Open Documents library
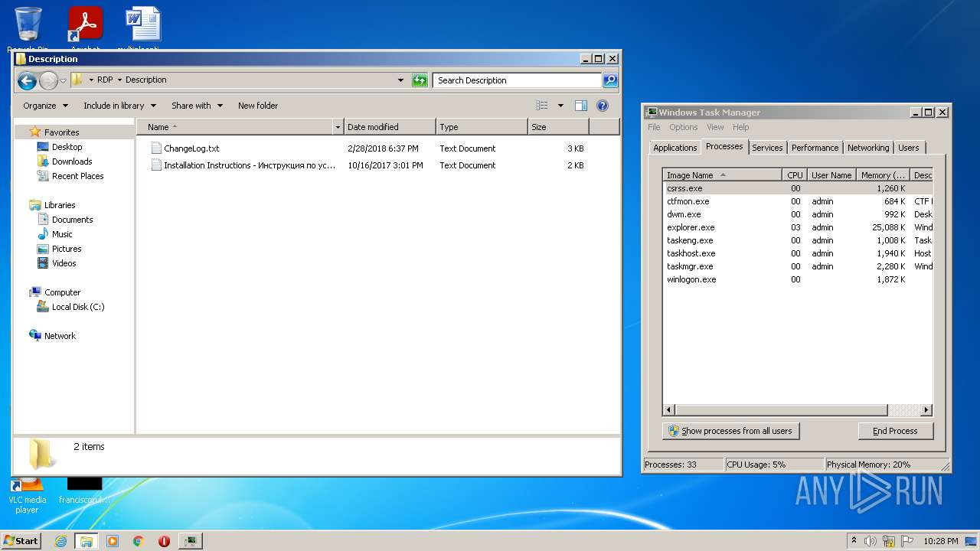 click(x=72, y=220)
